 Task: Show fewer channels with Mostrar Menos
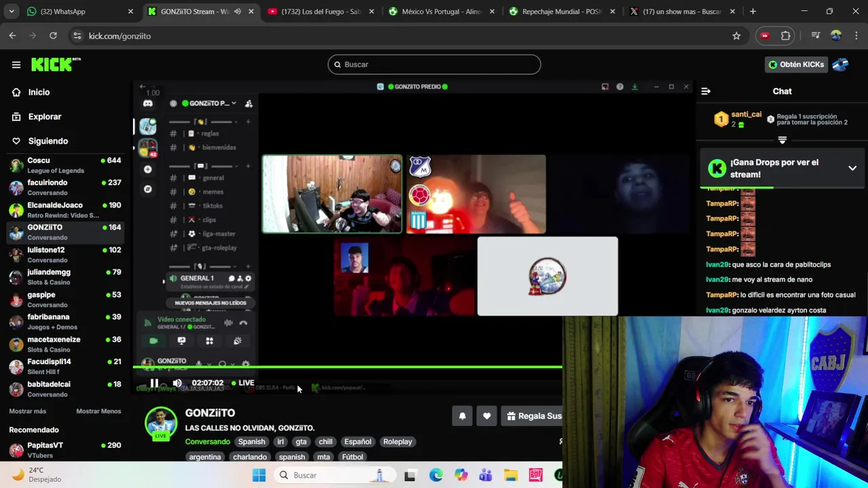[x=98, y=411]
